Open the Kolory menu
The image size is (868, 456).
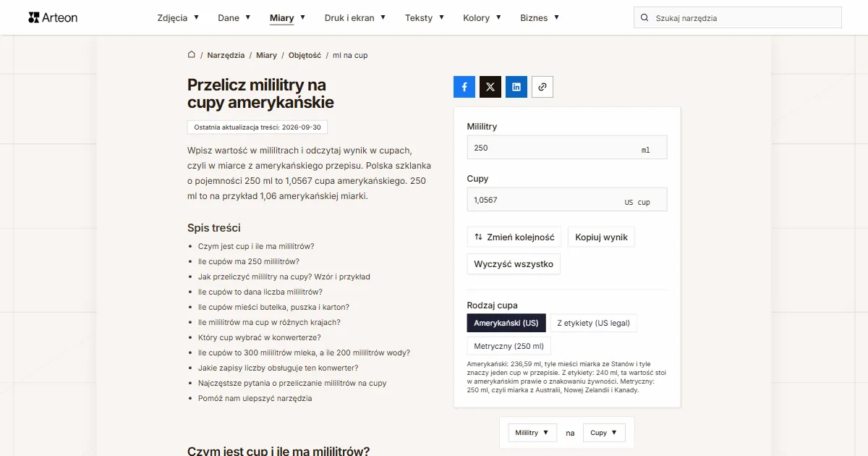click(482, 17)
